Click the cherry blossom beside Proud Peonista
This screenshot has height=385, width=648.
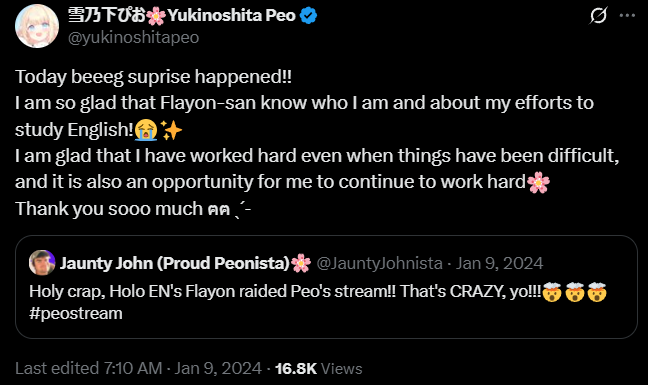coord(301,263)
